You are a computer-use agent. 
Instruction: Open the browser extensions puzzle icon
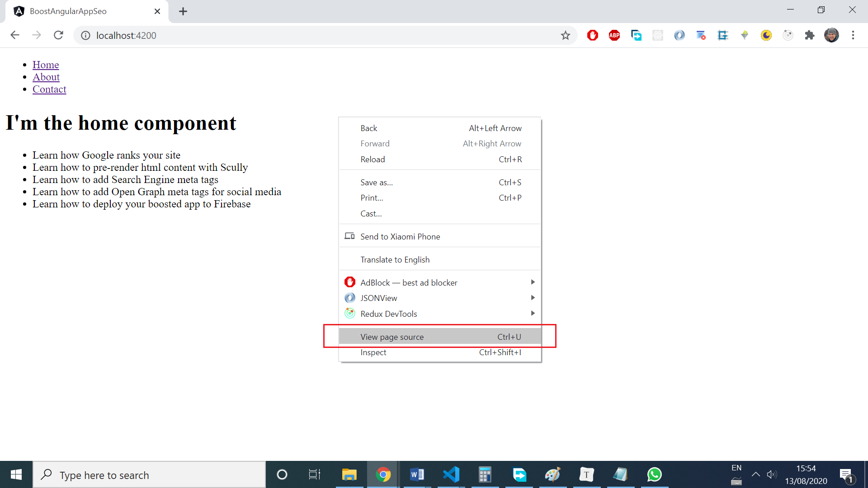pos(810,35)
